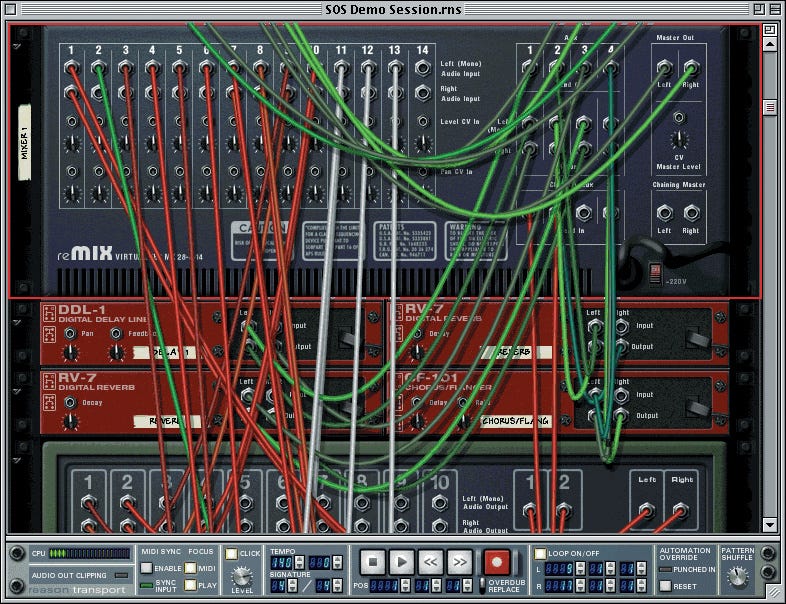This screenshot has height=604, width=786.
Task: Turn on the metronome CLICK
Action: [231, 553]
